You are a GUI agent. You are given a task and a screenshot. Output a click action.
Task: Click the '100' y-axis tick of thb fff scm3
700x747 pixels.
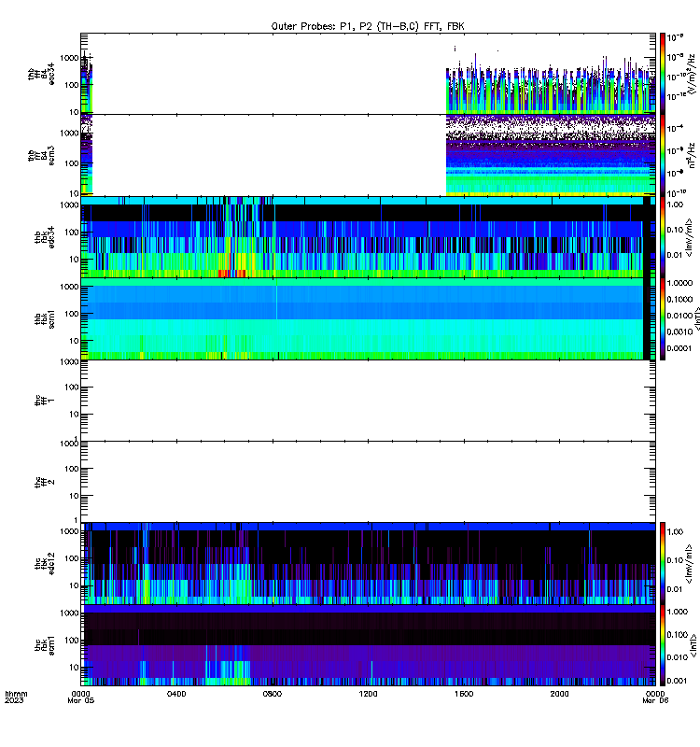click(72, 162)
